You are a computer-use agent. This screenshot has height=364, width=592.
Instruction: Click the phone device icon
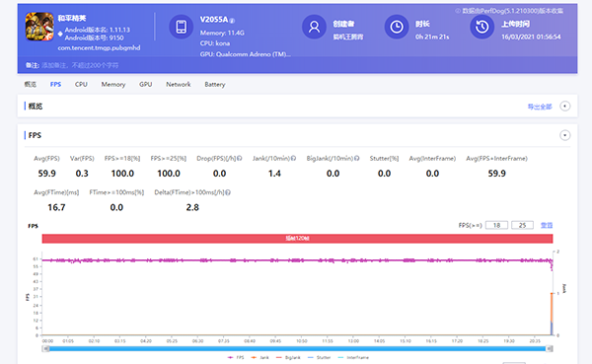coord(182,27)
